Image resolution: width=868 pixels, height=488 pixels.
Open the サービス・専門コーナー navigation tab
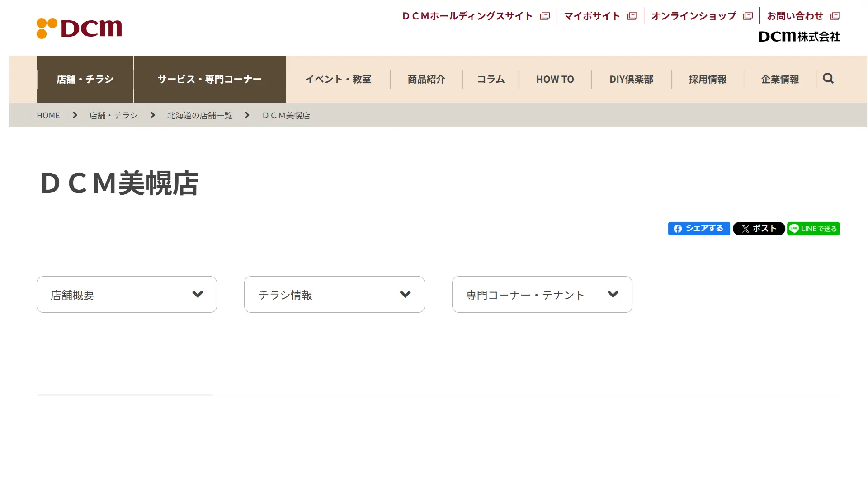[210, 79]
